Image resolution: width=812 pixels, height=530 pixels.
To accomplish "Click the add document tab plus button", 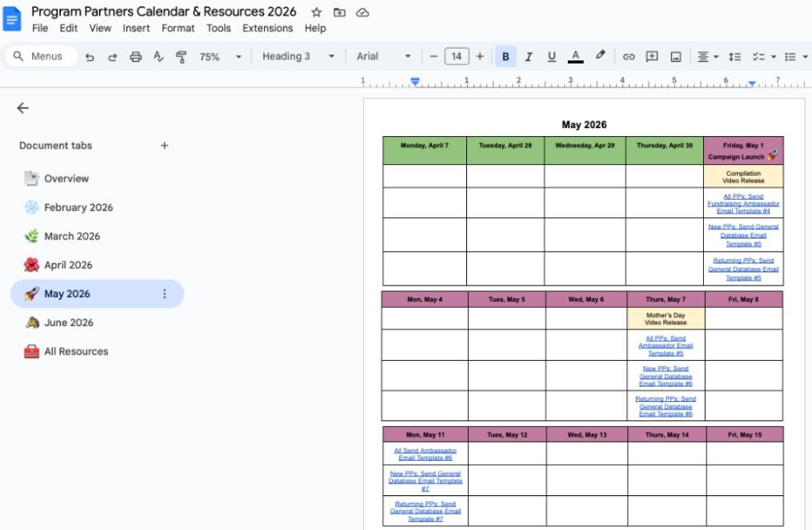I will (164, 146).
